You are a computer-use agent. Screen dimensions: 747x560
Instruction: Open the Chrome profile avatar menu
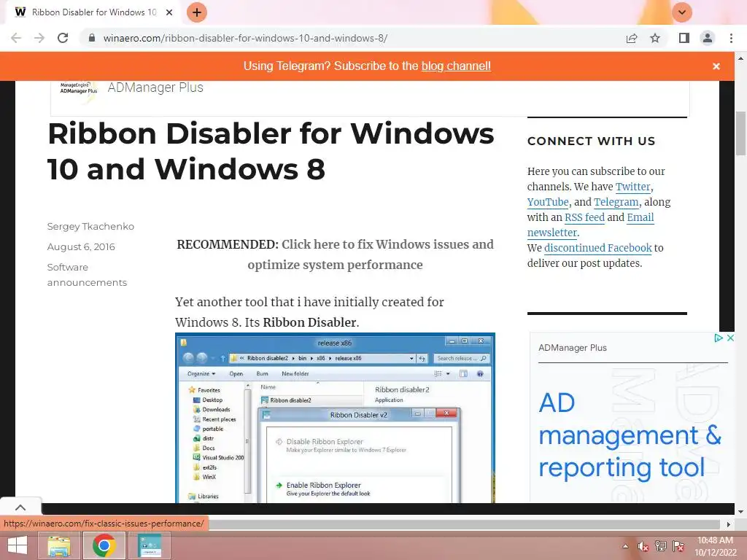pos(708,38)
